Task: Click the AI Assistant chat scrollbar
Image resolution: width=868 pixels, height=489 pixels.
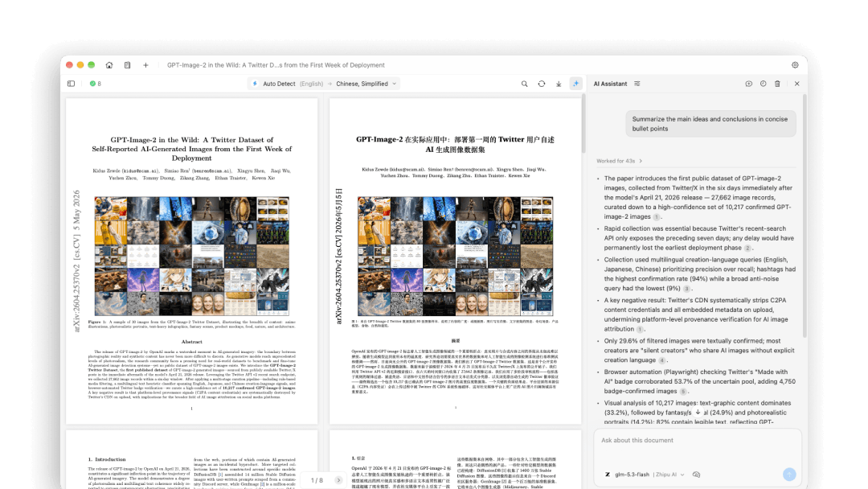Action: (x=805, y=216)
